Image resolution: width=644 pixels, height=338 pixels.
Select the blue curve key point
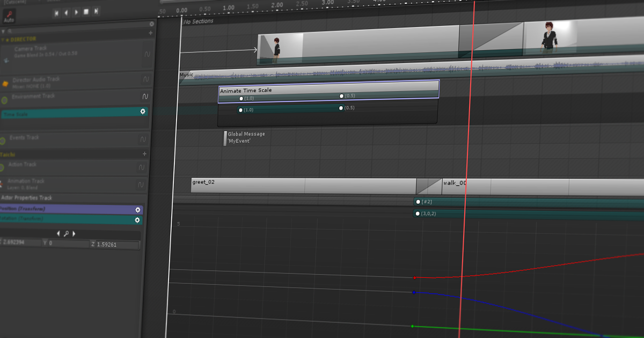[414, 292]
